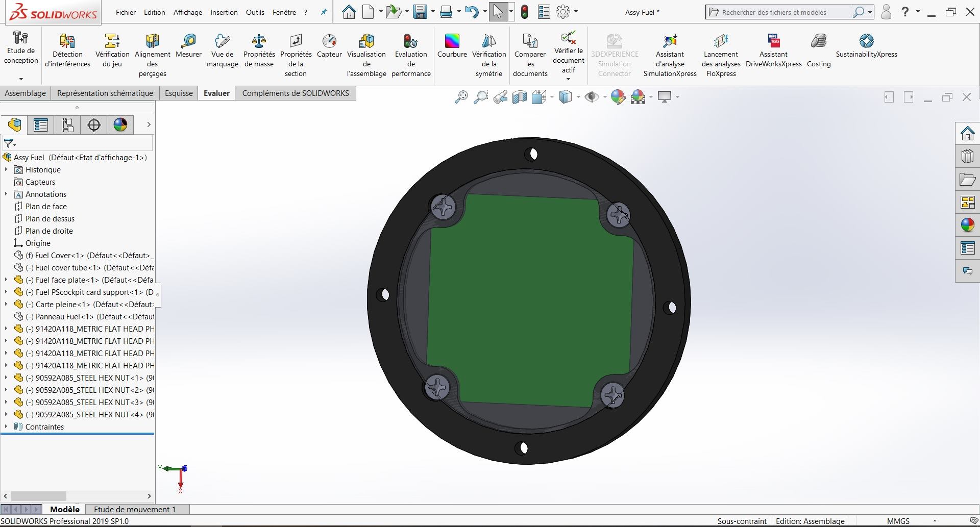This screenshot has width=980, height=527.
Task: Toggle the selection cursor tool
Action: click(x=498, y=12)
